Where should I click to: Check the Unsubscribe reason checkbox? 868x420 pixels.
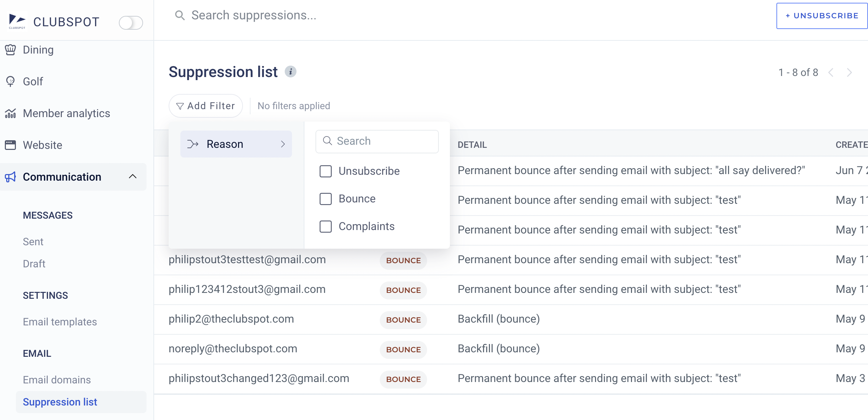pos(325,171)
